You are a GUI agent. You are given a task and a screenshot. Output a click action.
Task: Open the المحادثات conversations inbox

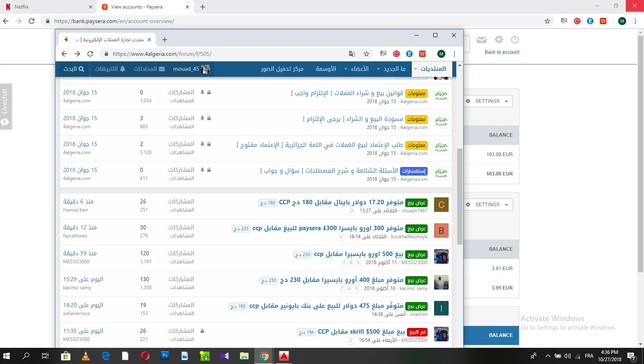click(149, 69)
